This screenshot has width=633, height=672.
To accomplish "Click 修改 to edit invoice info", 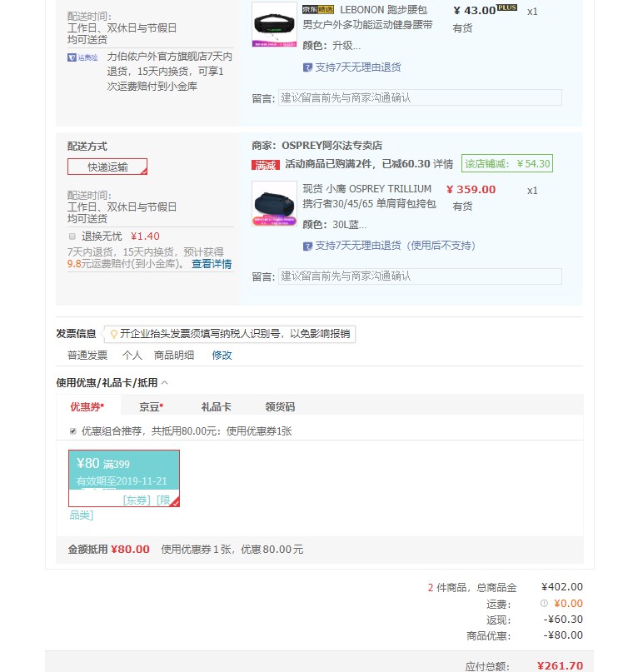I will click(x=222, y=356).
